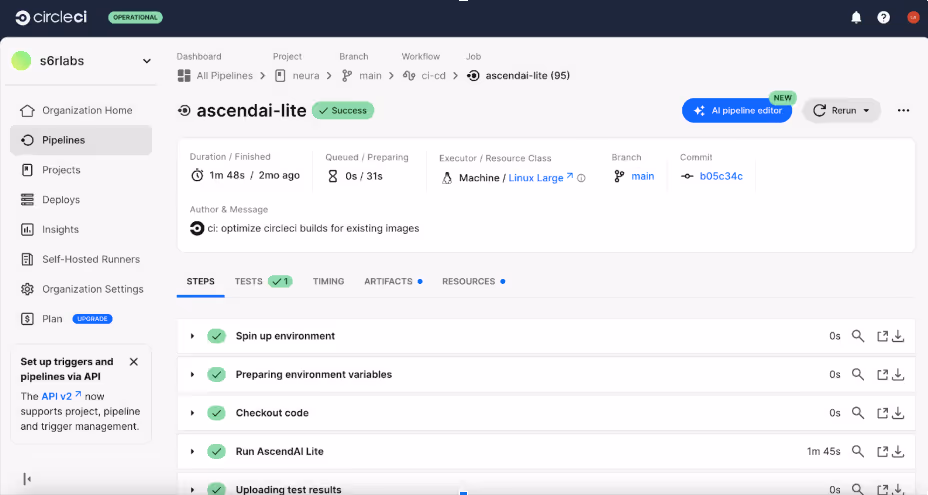
Task: Download Preparing environment variables step output
Action: tap(898, 375)
